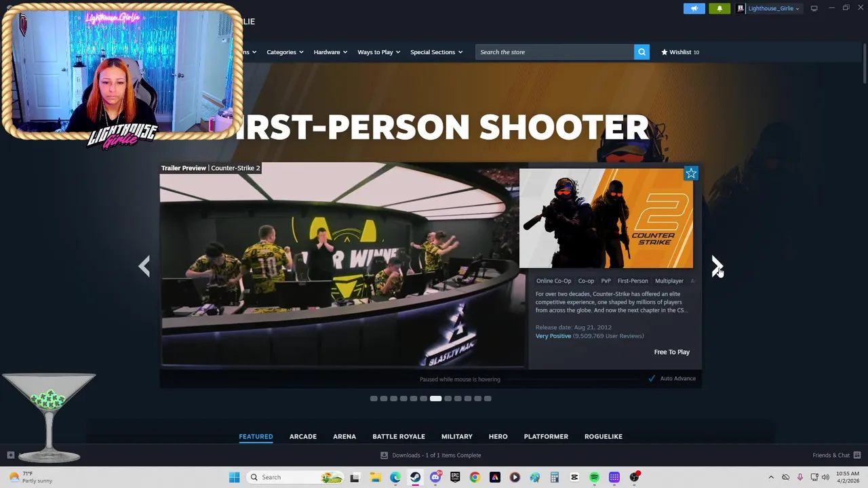Screen dimensions: 868x488
Task: Click the Add a Game plus icon
Action: coord(10,455)
